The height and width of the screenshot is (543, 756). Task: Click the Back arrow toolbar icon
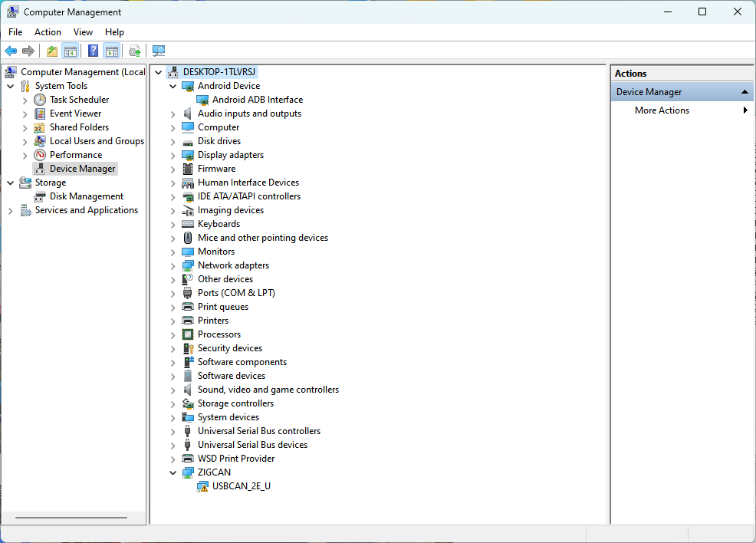point(11,51)
